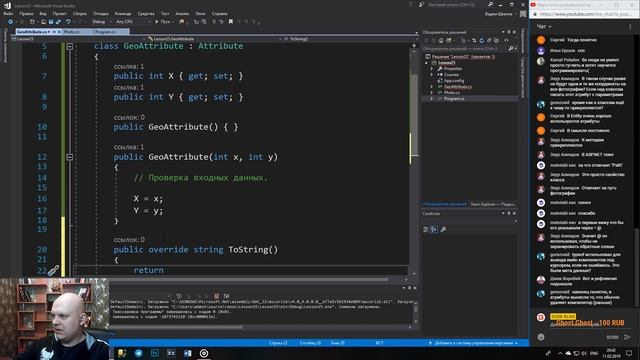The image size is (640, 360).
Task: Open the YouTube chat Чат dropdown
Action: [x=544, y=26]
